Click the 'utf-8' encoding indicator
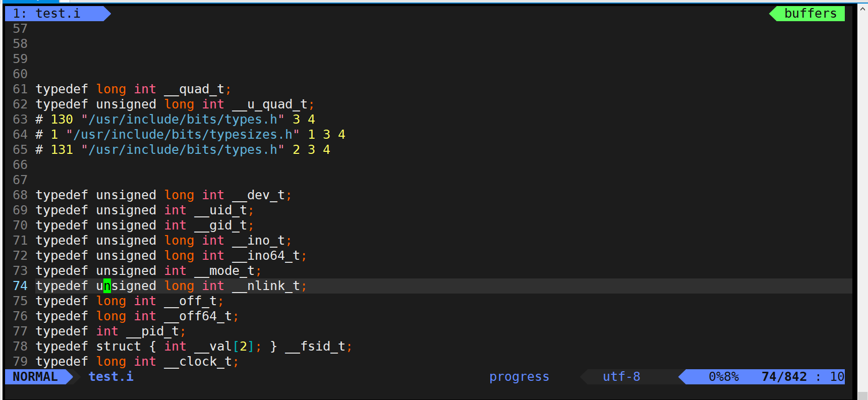 (x=621, y=377)
